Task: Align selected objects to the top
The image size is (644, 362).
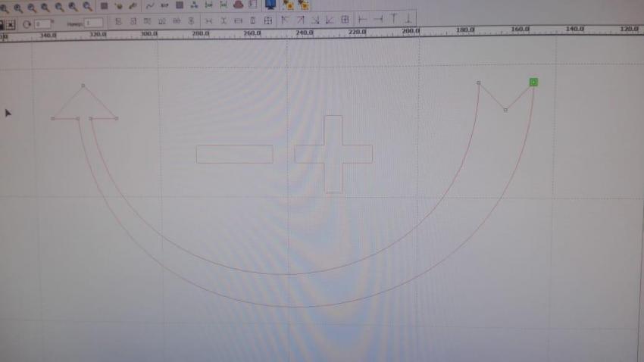Action: (x=148, y=21)
